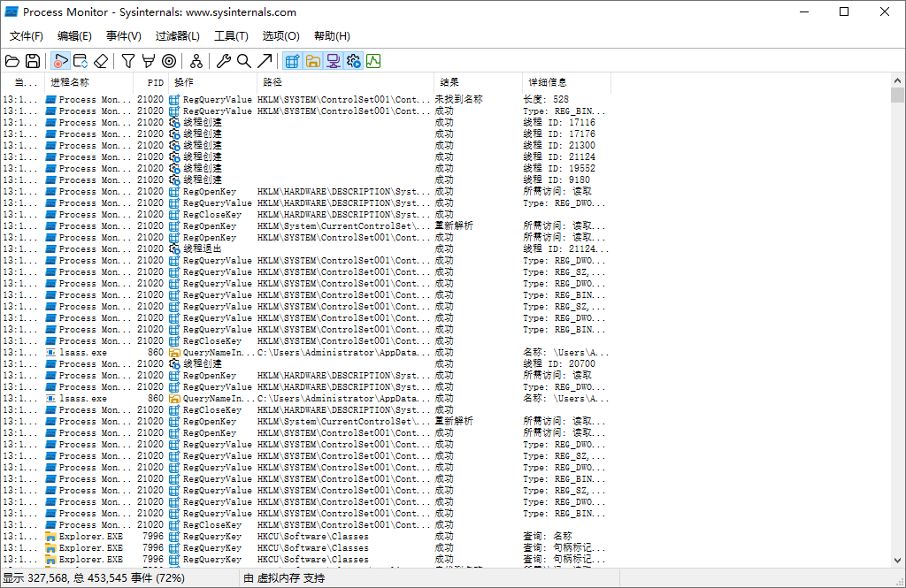Click status bar text 显示 327,568, 总 453,545 事件
906x588 pixels.
click(94, 578)
